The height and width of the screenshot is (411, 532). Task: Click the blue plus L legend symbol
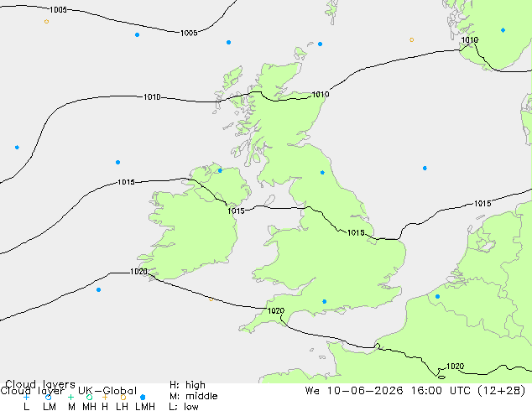click(26, 397)
